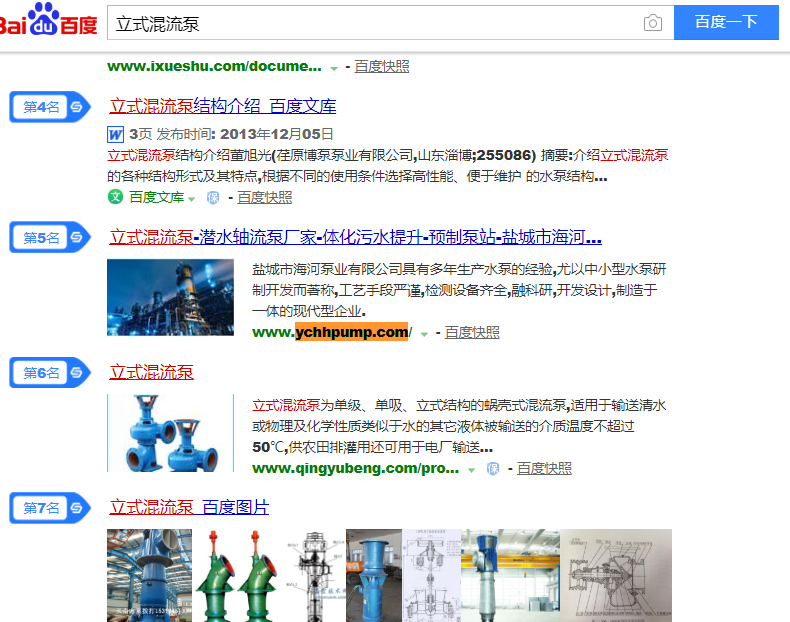The image size is (790, 622).
Task: Click the 百度一下 search button
Action: pyautogui.click(x=726, y=22)
